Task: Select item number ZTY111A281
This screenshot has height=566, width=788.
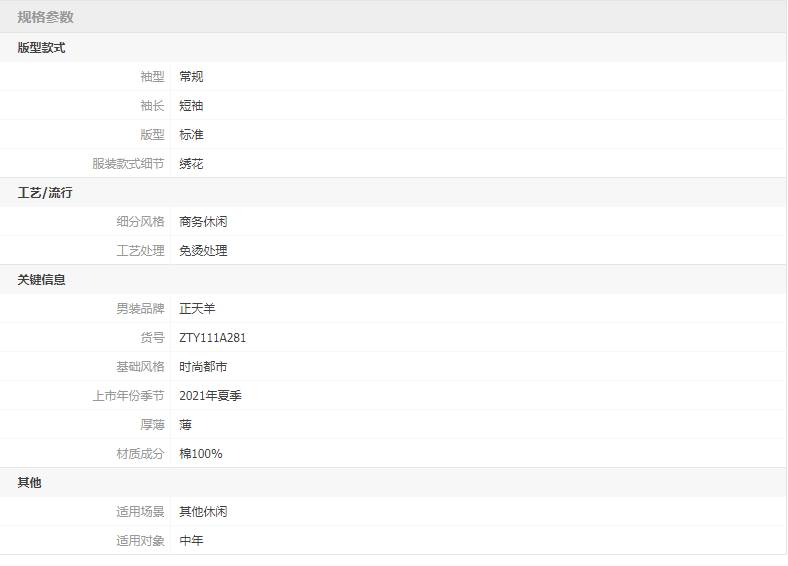Action: (x=212, y=337)
